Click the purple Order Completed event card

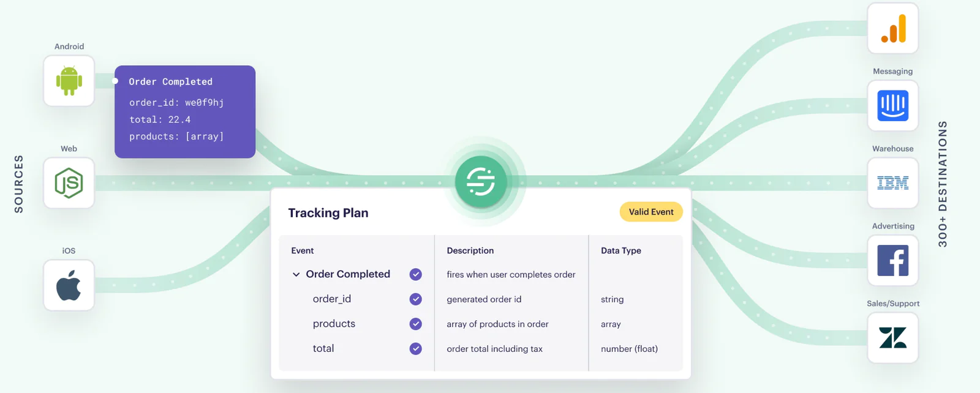(185, 111)
